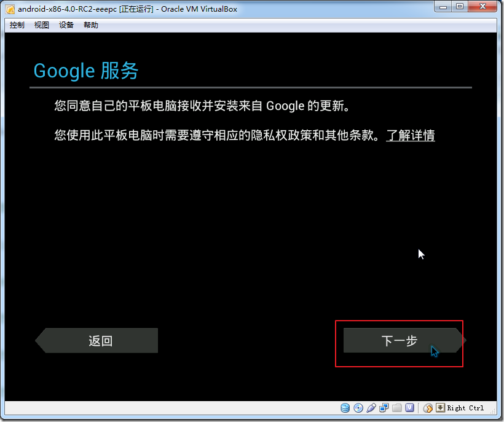
Task: Open the 视图 menu
Action: [x=41, y=25]
